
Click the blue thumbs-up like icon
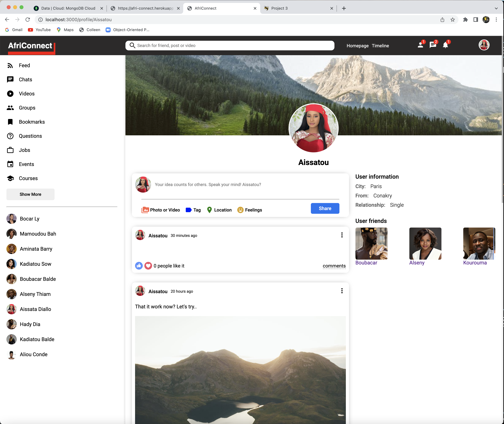pyautogui.click(x=139, y=266)
